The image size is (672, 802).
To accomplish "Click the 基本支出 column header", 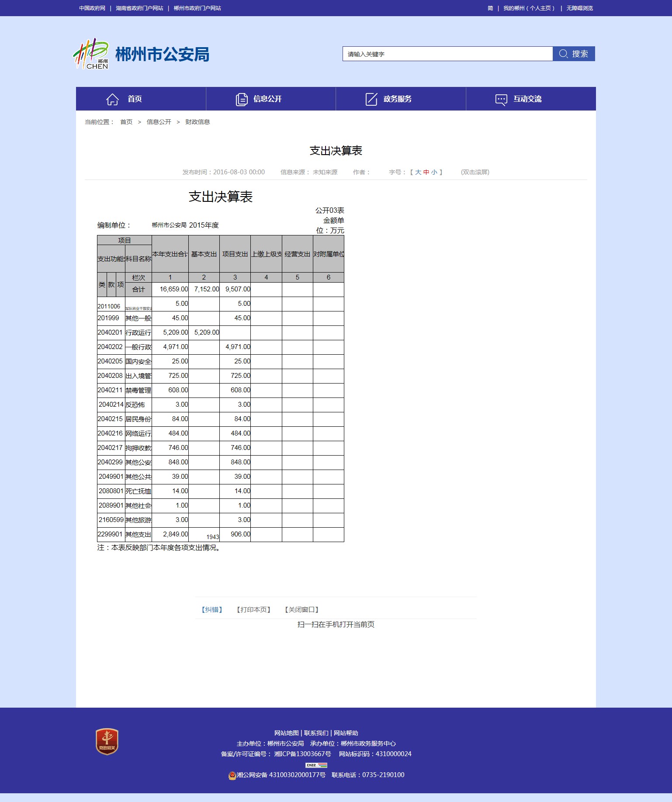I will point(204,254).
